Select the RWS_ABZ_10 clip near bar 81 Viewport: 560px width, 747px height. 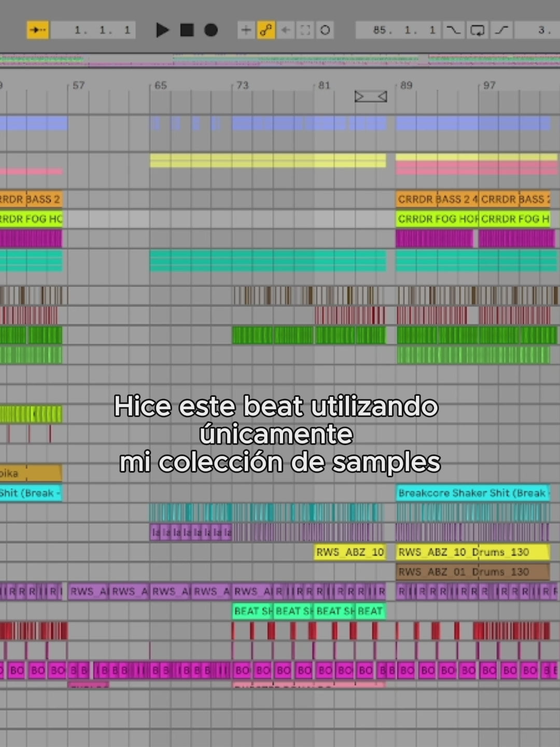coord(350,552)
